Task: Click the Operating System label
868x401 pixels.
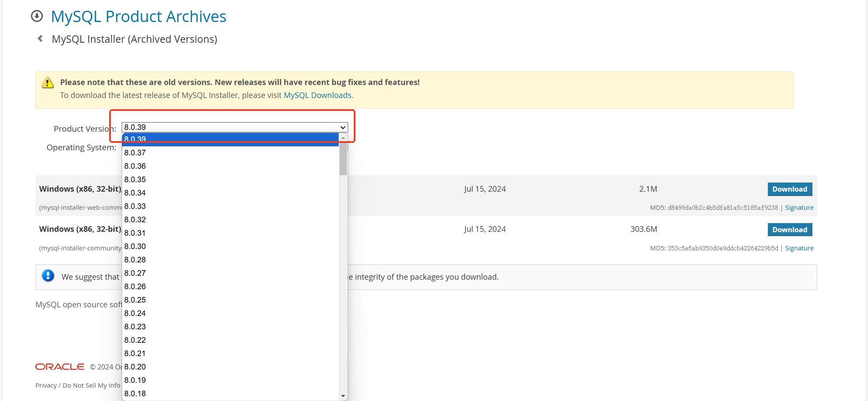Action: click(x=81, y=148)
